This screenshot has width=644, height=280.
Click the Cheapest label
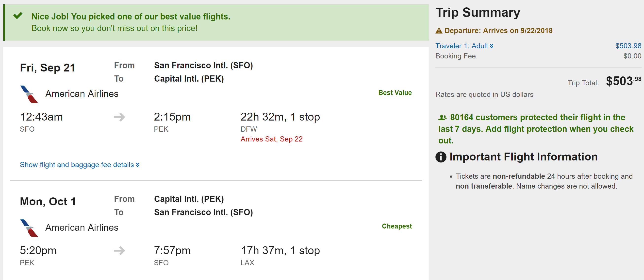click(x=397, y=226)
